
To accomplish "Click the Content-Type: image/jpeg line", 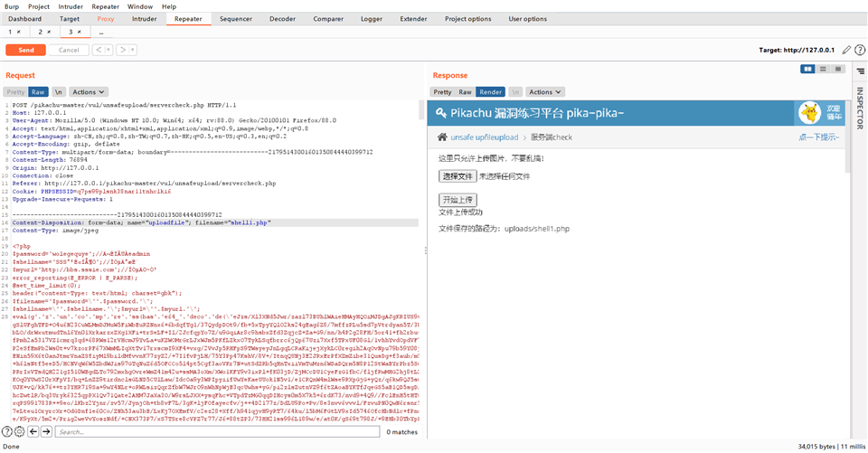I will tap(55, 231).
